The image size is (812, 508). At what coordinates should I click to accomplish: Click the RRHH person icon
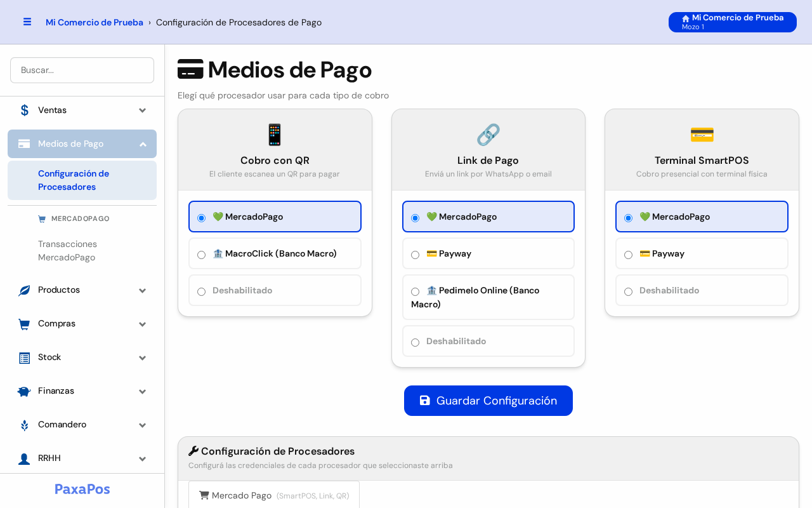pyautogui.click(x=24, y=458)
